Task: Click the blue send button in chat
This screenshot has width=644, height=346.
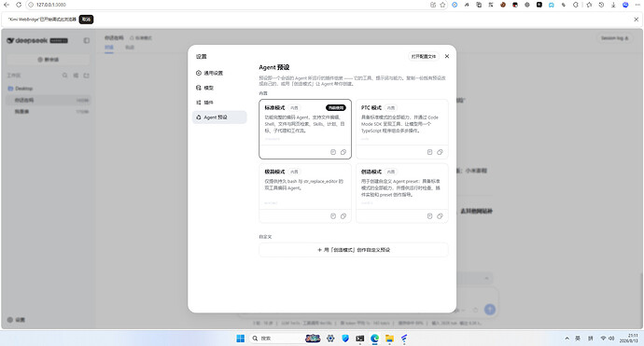Action: (490, 310)
